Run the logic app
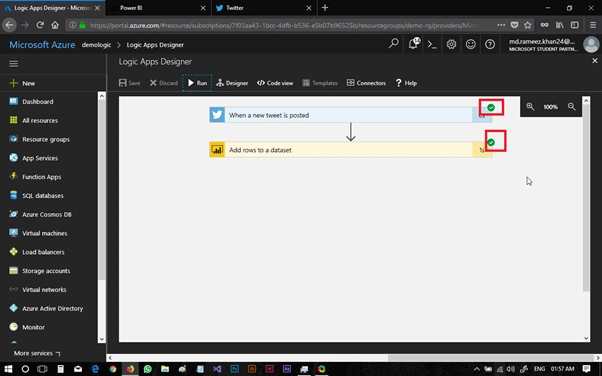This screenshot has height=376, width=602. (x=197, y=83)
